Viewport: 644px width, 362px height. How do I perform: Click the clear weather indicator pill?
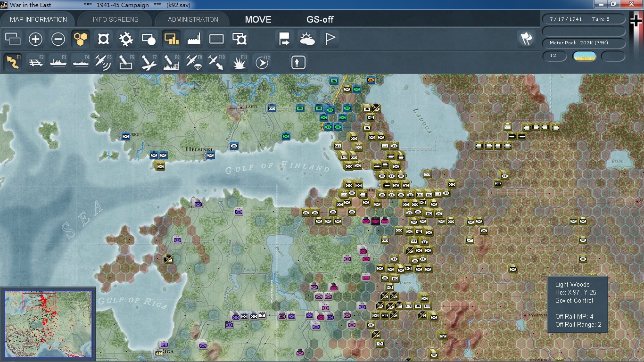(x=584, y=56)
